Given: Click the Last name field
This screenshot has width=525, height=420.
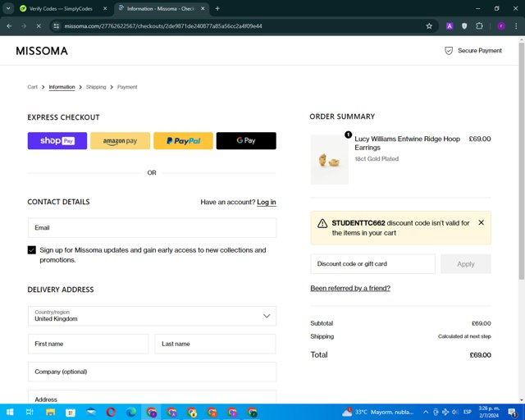Looking at the screenshot, I should pos(215,344).
